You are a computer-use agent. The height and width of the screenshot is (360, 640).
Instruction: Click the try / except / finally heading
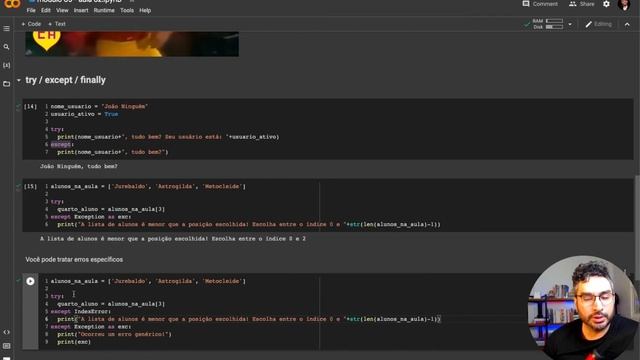(65, 80)
